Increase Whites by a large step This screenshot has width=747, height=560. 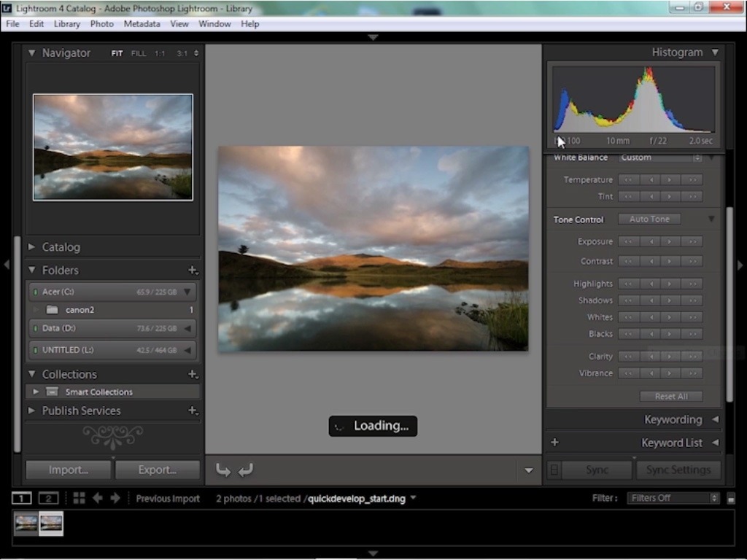coord(692,317)
